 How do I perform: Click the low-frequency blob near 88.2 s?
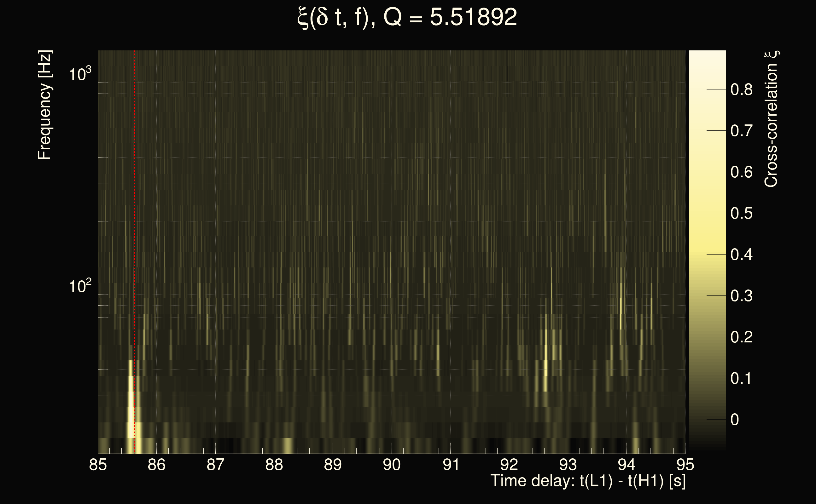click(287, 445)
